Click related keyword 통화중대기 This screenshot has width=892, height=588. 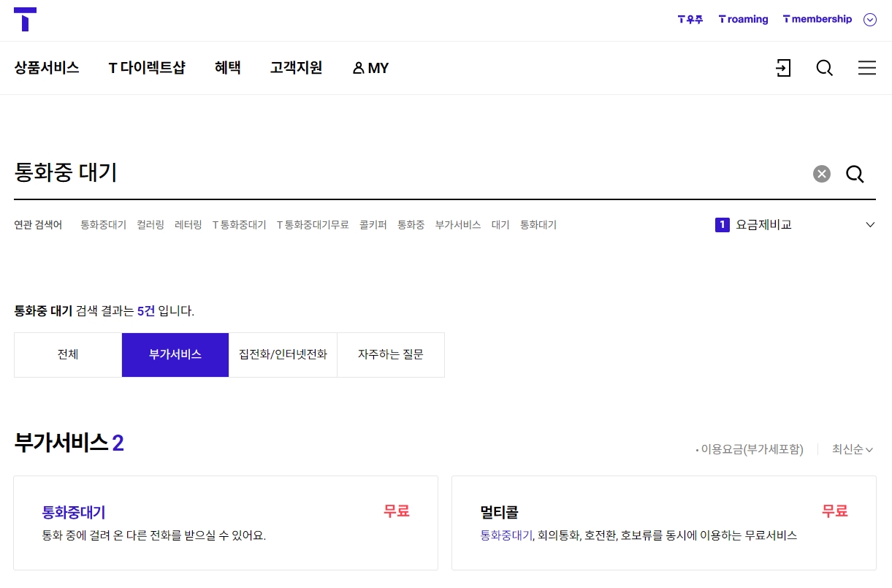(103, 225)
